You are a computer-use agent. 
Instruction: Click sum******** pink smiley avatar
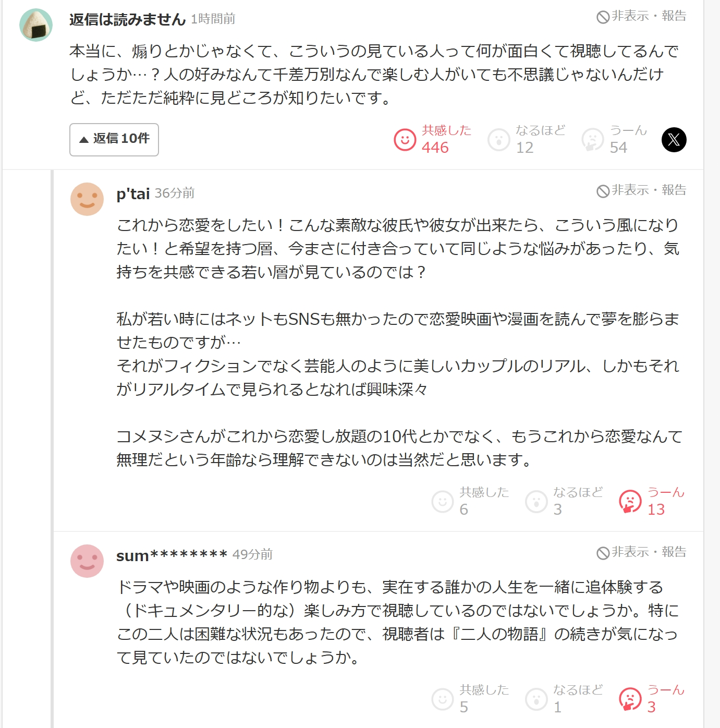click(x=87, y=561)
